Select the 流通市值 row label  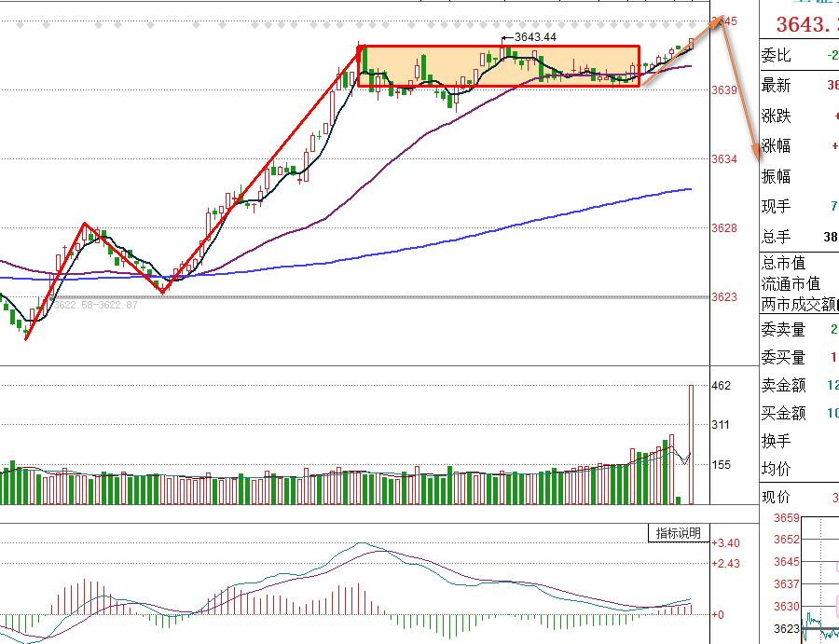791,283
